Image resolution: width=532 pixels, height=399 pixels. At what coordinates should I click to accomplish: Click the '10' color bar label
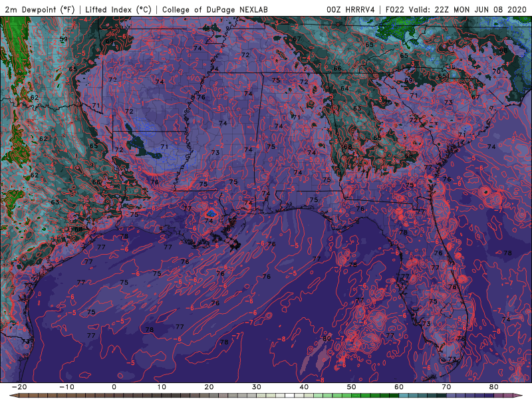pyautogui.click(x=162, y=387)
